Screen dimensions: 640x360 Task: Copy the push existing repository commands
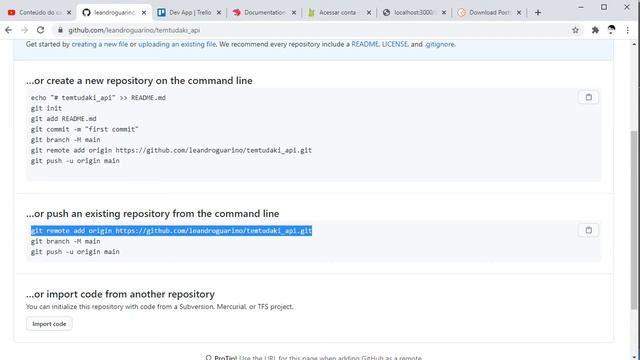coord(588,230)
